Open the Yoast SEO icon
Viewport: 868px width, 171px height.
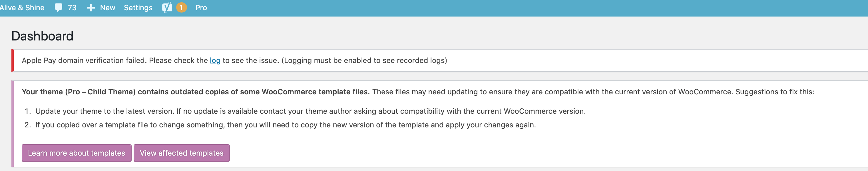click(167, 7)
